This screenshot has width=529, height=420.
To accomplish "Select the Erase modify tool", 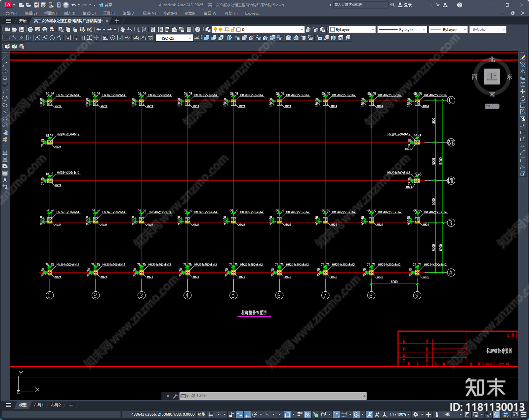I will click(x=523, y=57).
